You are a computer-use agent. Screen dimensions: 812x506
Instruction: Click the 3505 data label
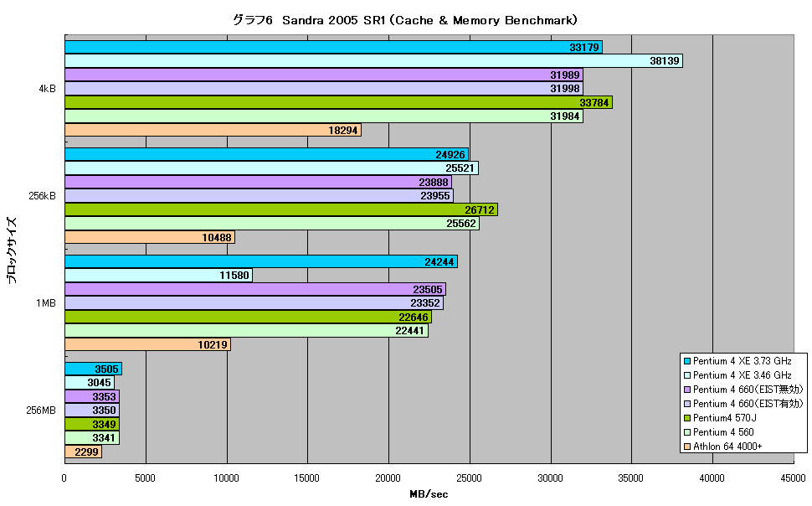[106, 369]
